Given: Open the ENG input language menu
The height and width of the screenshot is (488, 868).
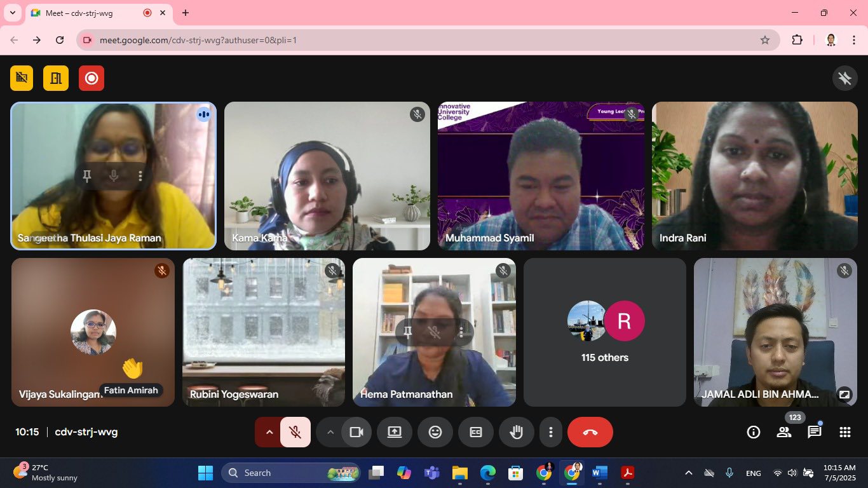Looking at the screenshot, I should [x=753, y=473].
